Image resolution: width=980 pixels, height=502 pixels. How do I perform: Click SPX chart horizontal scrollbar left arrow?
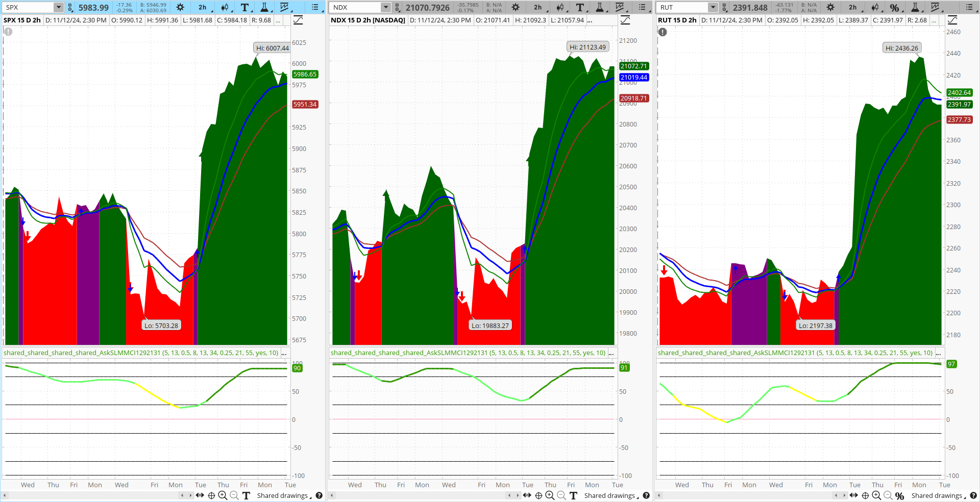pos(5,495)
